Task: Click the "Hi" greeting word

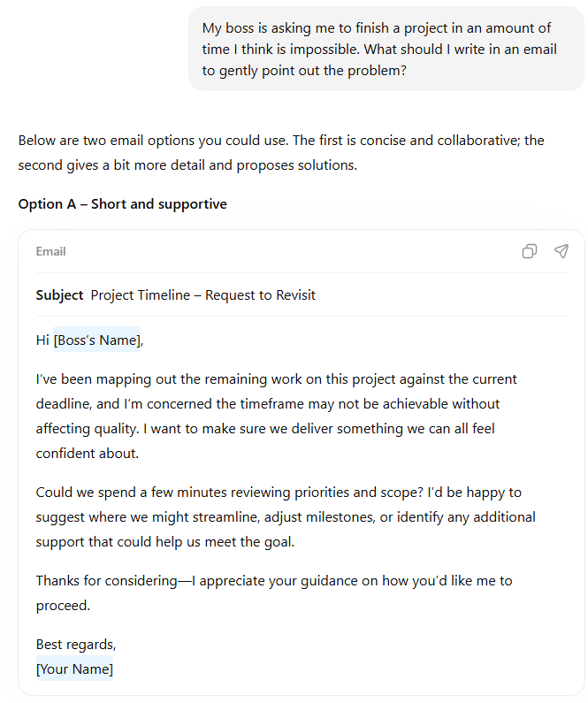Action: coord(43,340)
